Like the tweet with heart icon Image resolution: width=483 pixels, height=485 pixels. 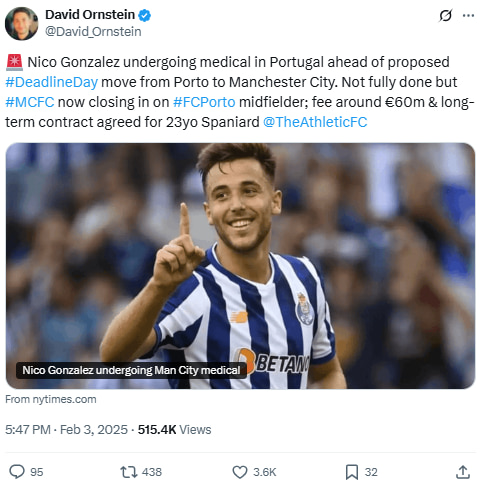pyautogui.click(x=240, y=472)
